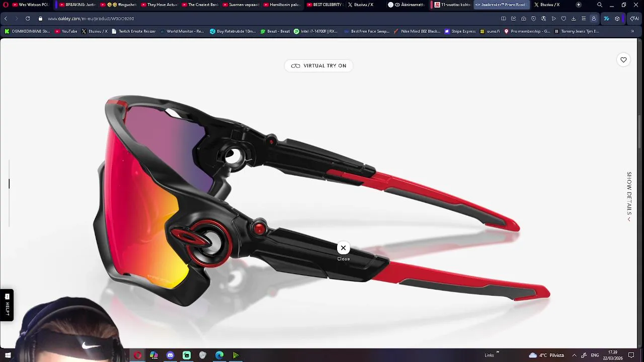Open reader mode book icon
The width and height of the screenshot is (644, 362).
pyautogui.click(x=503, y=19)
